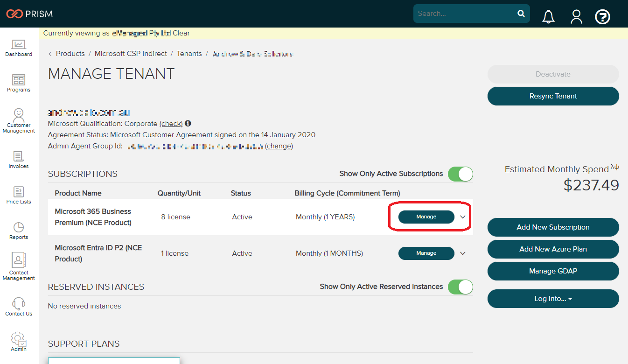Screen dimensions: 628x364
Task: Click the search magnifier icon
Action: [x=521, y=14]
